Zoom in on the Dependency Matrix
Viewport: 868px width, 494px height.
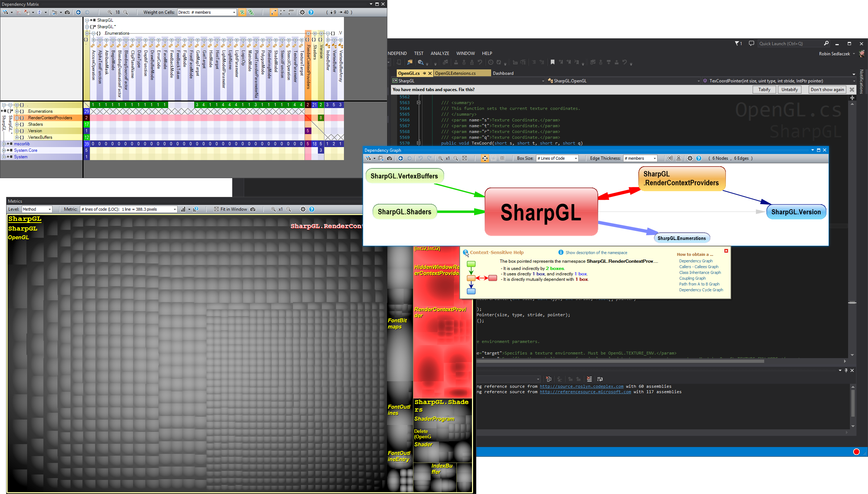110,12
